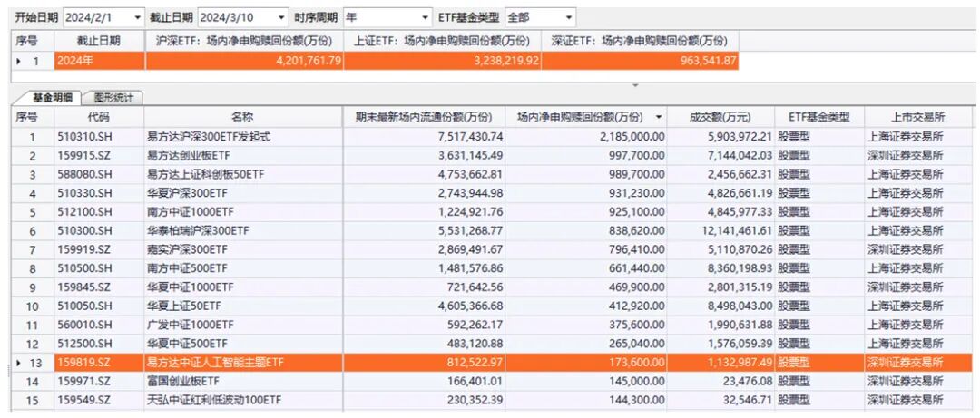980x418 pixels.
Task: Switch to the 图形统计 tab
Action: pos(113,97)
